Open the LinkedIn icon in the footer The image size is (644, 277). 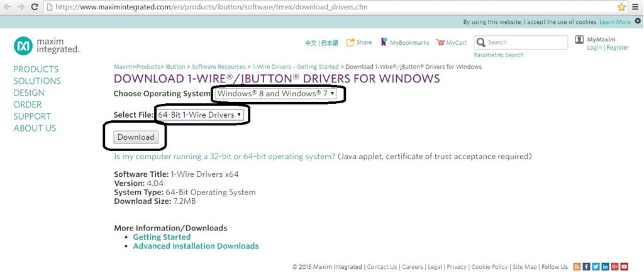(x=605, y=267)
